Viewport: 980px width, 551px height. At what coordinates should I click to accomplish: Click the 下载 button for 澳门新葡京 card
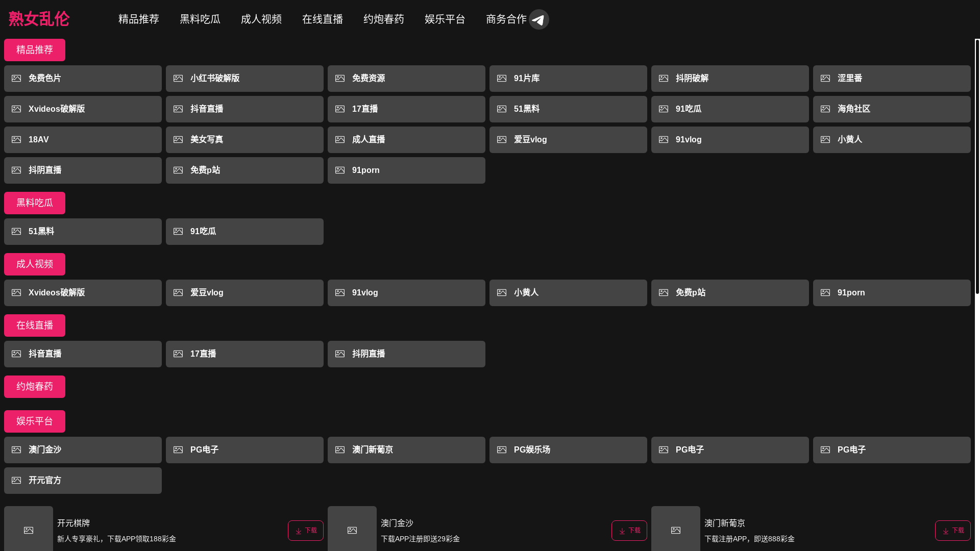[953, 531]
